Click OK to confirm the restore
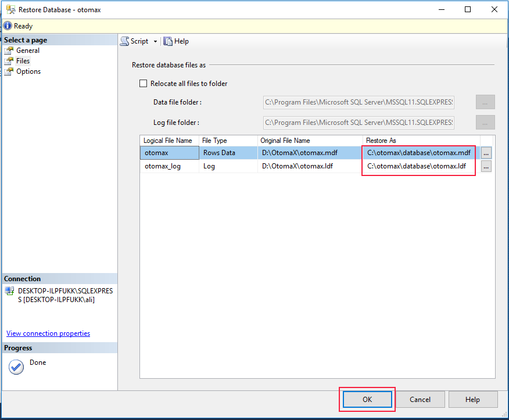 point(367,399)
